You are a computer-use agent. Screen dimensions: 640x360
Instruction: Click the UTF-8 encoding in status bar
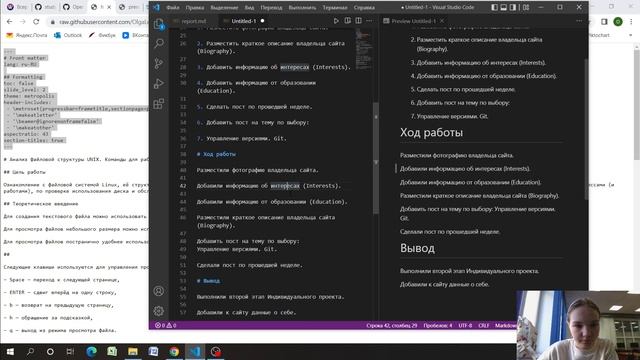point(465,325)
